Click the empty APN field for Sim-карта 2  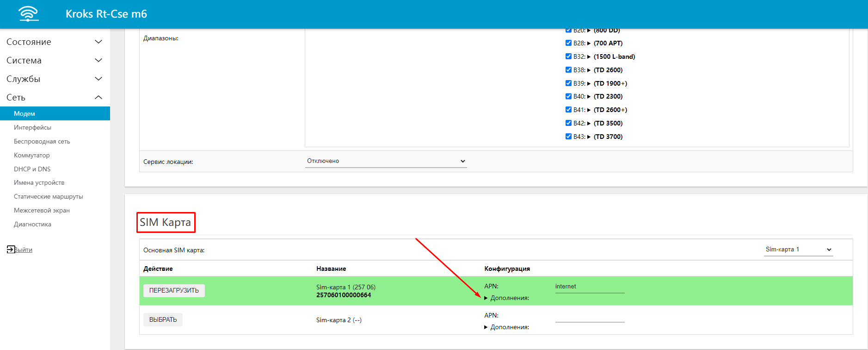pos(590,317)
